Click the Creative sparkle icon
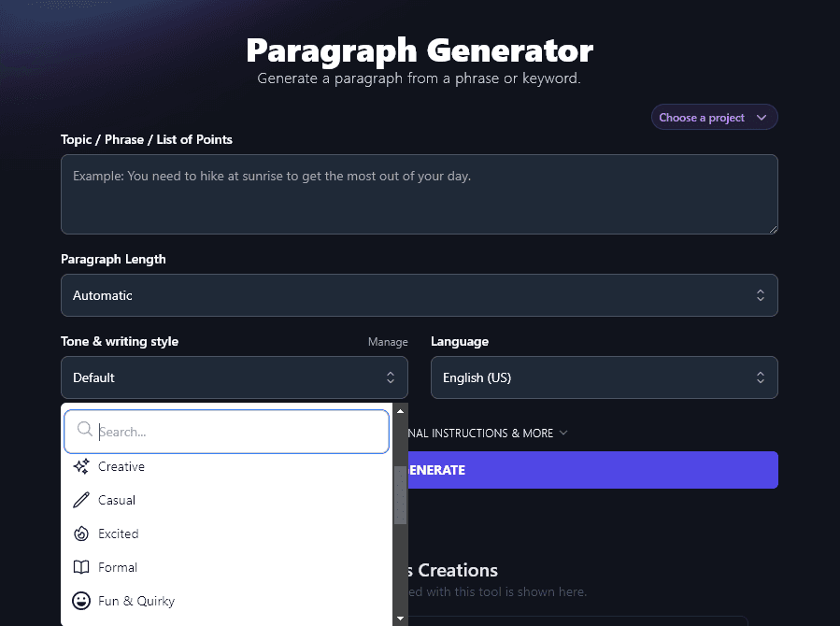 pos(81,466)
